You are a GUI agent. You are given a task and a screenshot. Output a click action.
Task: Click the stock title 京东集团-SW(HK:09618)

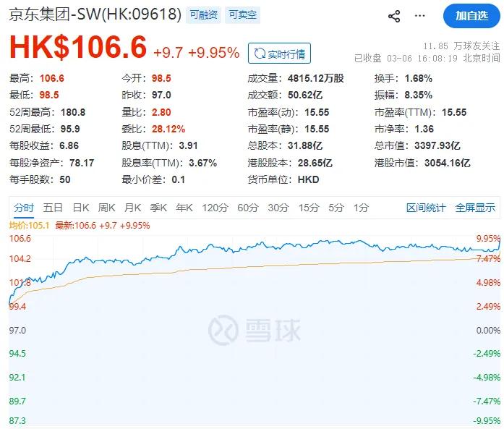coord(95,14)
